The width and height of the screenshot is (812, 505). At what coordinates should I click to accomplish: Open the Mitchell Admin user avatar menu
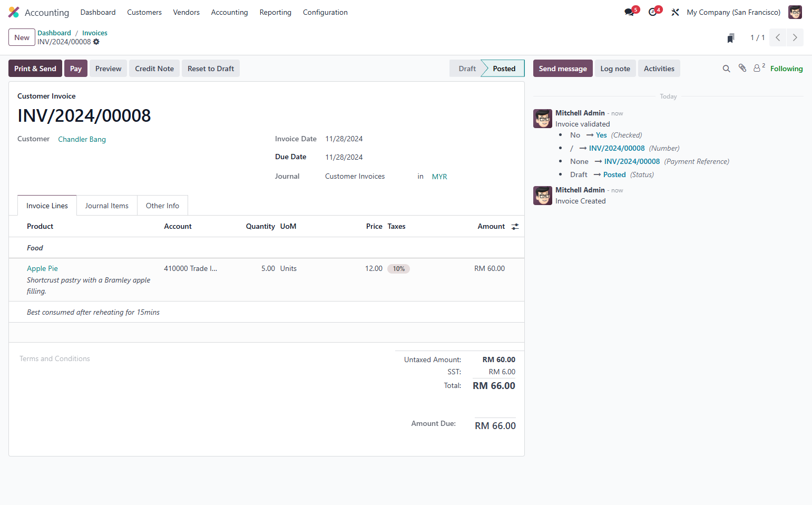click(795, 12)
